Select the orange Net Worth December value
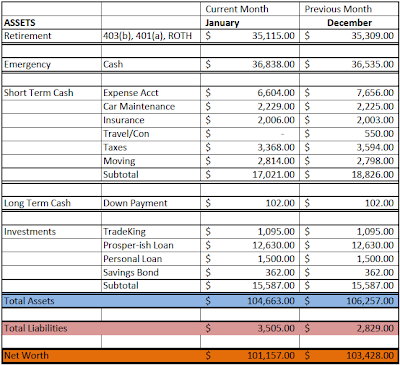This screenshot has width=400, height=365. pos(370,356)
